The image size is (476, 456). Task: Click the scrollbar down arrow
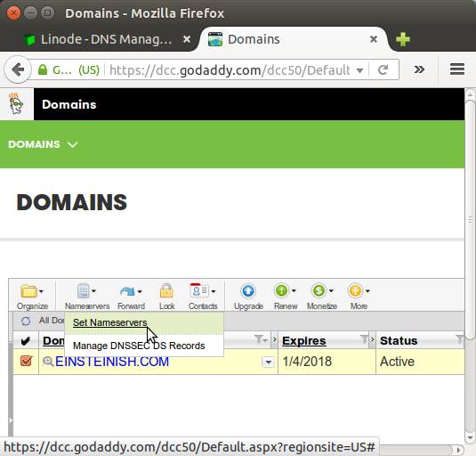tap(471, 438)
